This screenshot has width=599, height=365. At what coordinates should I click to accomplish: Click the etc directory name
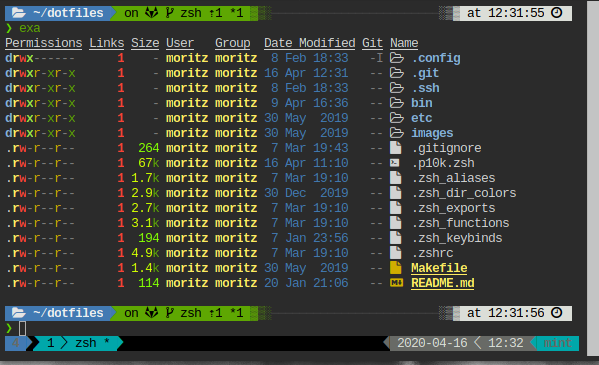422,118
